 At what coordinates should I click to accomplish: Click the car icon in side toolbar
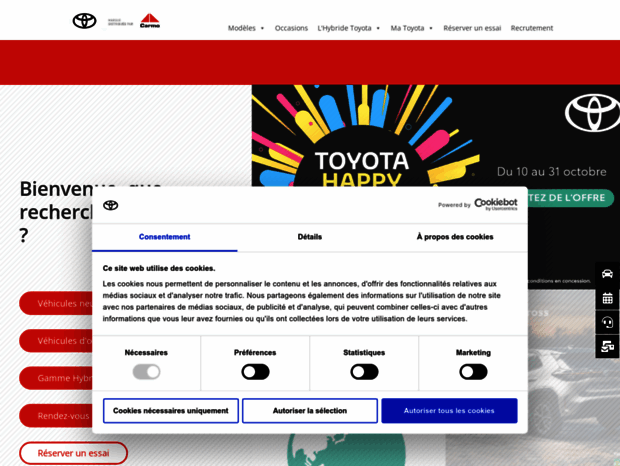[x=607, y=274]
